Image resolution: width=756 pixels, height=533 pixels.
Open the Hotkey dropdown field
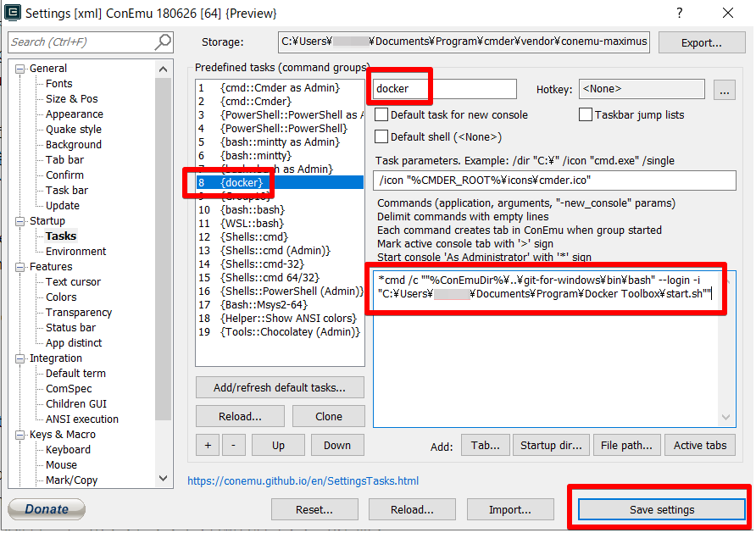(x=642, y=89)
